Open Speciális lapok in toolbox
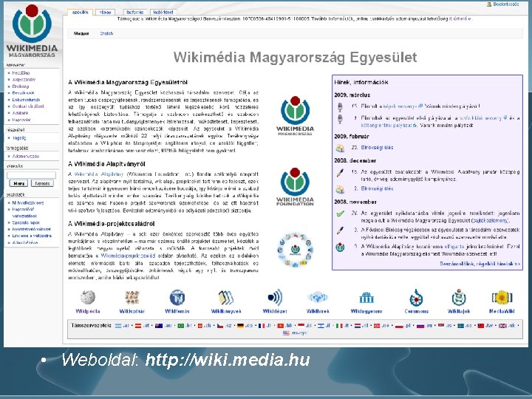Screen dimensions: 532x399 (x=26, y=222)
